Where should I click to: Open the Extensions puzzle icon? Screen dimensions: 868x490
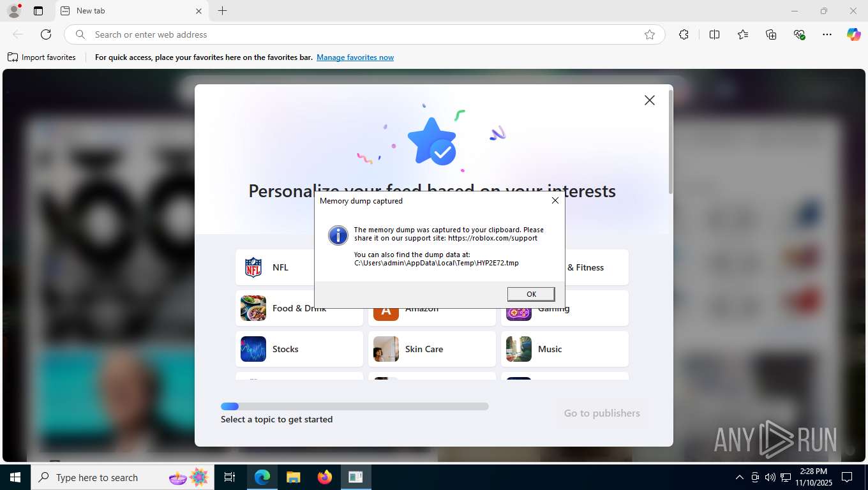click(x=684, y=34)
